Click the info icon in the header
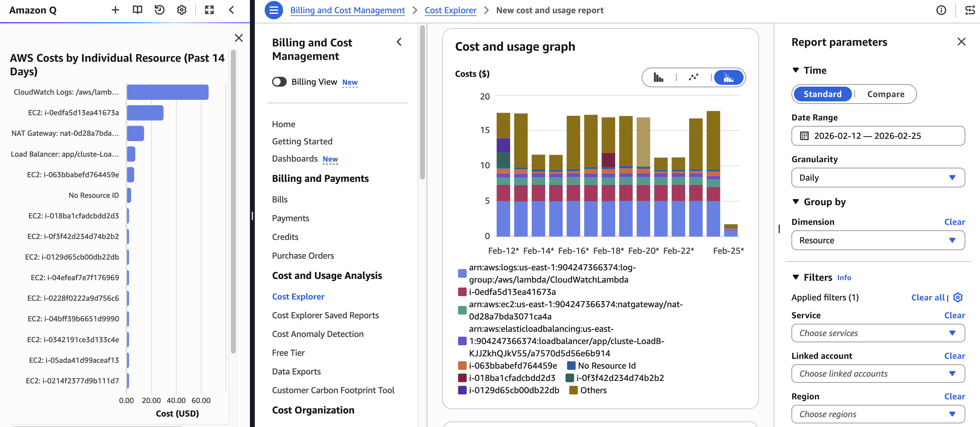 click(941, 10)
